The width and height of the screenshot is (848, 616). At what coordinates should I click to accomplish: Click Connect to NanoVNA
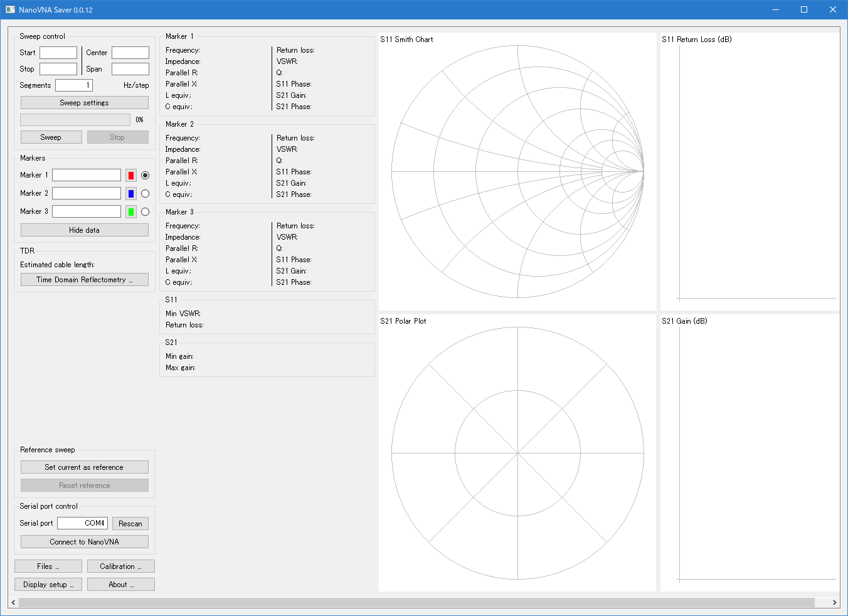[85, 542]
